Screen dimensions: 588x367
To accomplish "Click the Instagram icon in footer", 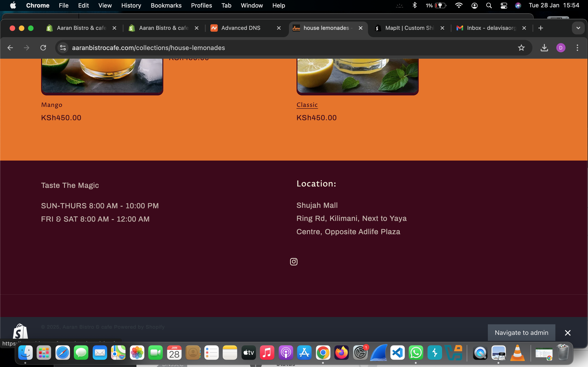I will tap(294, 262).
